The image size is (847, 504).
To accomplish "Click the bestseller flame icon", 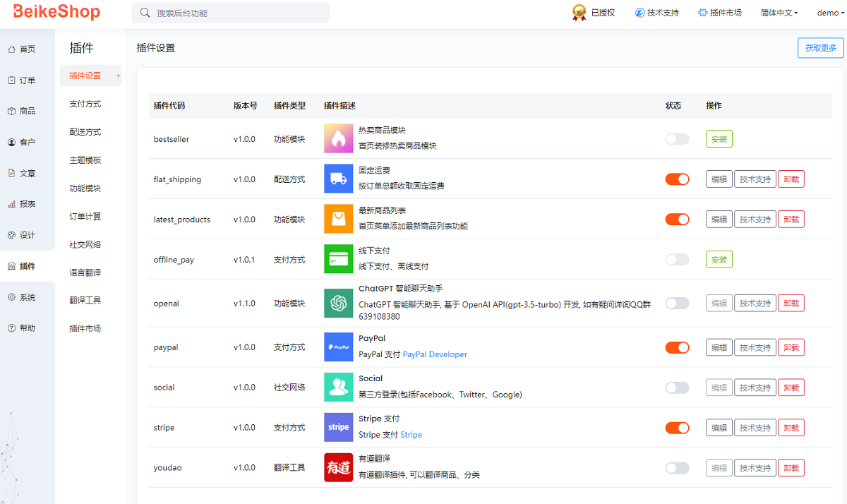I will pyautogui.click(x=338, y=139).
